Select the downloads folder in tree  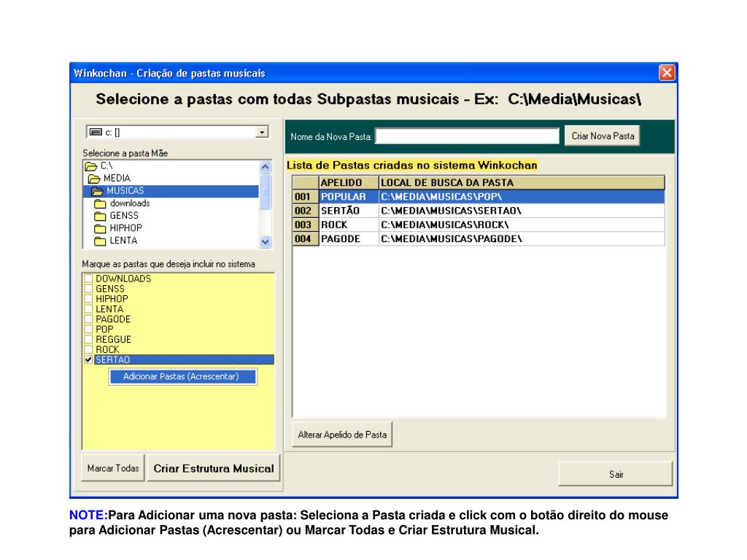coord(130,203)
